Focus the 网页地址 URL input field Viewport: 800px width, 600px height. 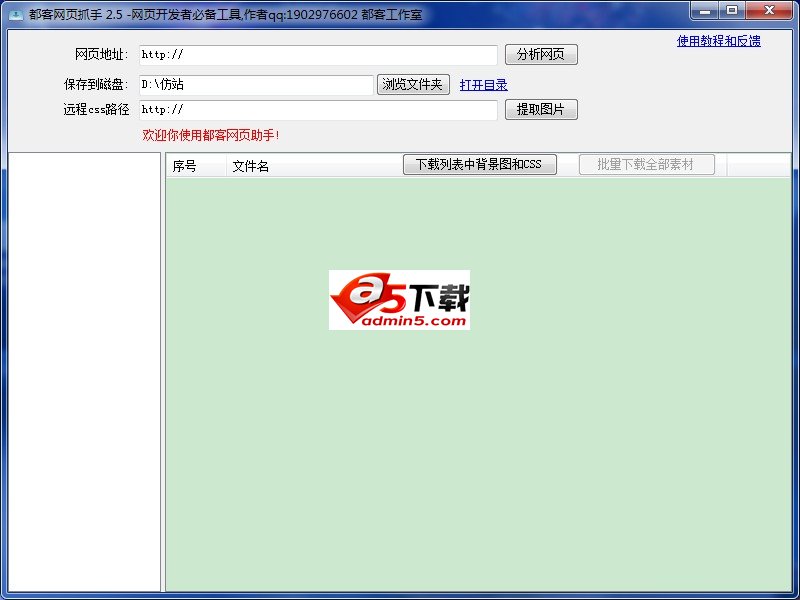tap(318, 55)
